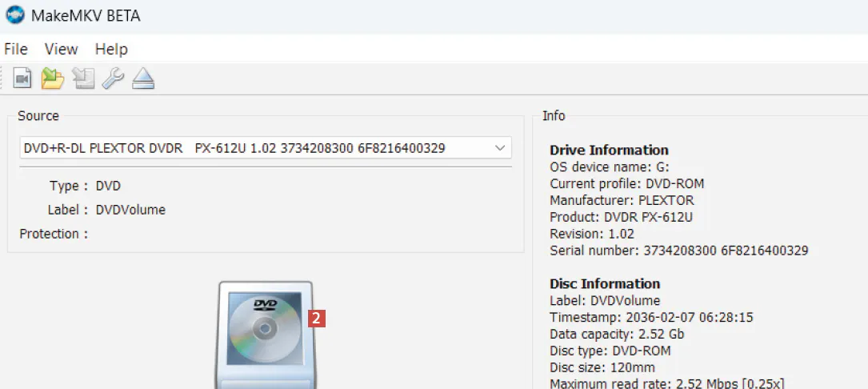Open the View menu
The height and width of the screenshot is (389, 868).
tap(62, 50)
